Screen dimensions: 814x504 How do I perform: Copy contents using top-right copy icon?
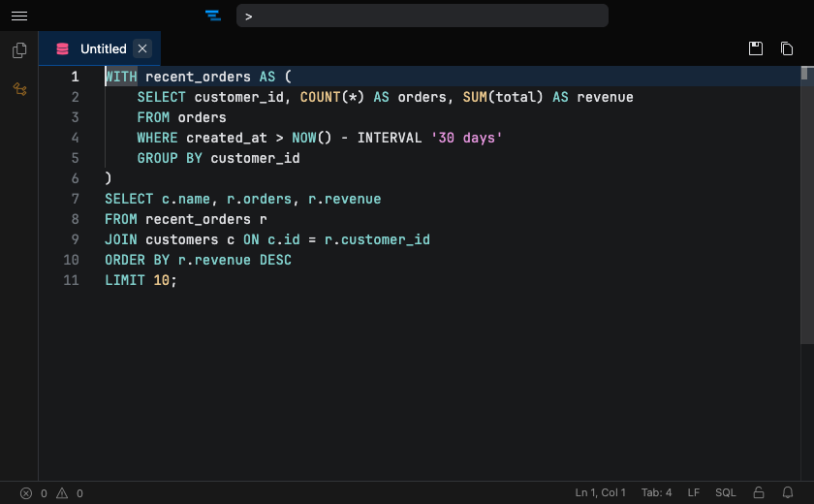[787, 48]
